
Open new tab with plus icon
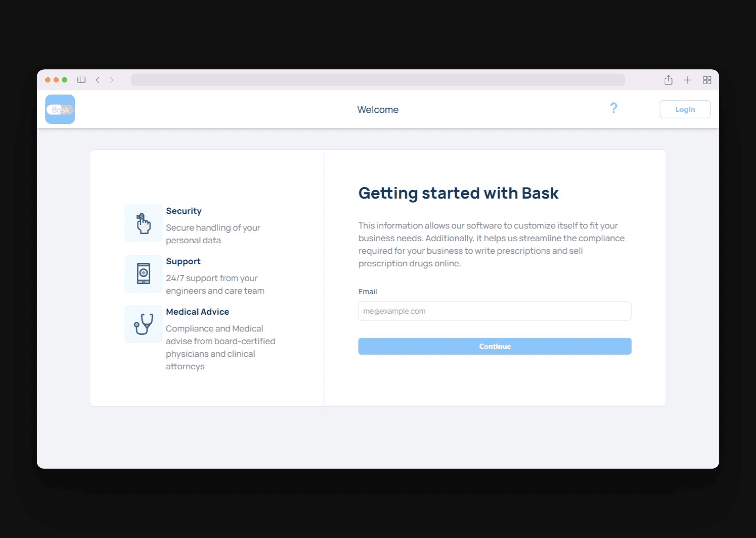pyautogui.click(x=688, y=80)
